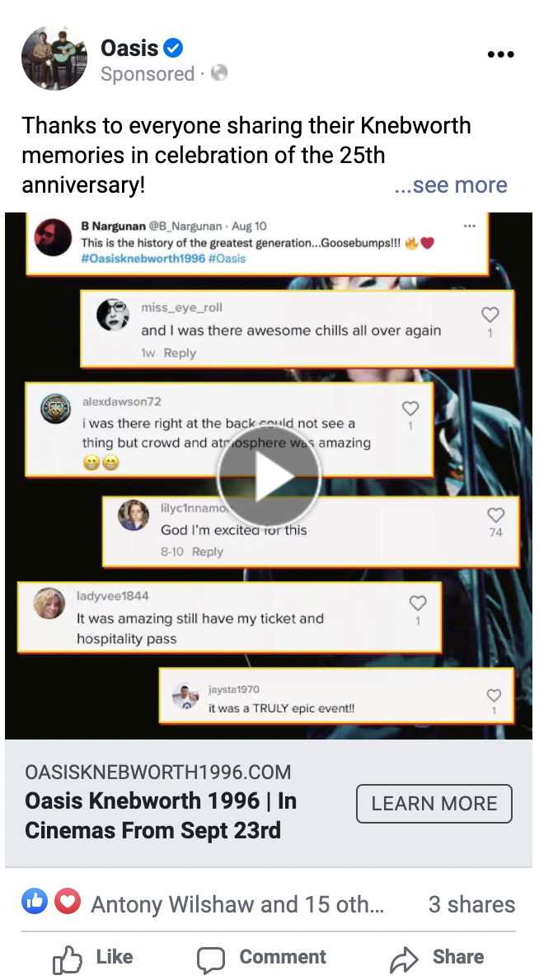539x980 pixels.
Task: Share the post using Share arrow
Action: pyautogui.click(x=437, y=958)
